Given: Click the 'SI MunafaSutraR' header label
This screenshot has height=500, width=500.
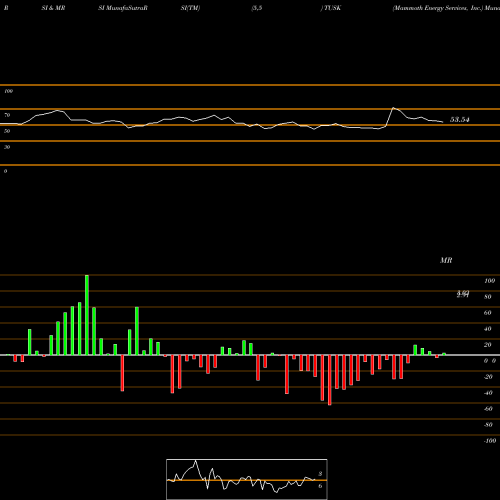Looking at the screenshot, I should click(x=123, y=8).
